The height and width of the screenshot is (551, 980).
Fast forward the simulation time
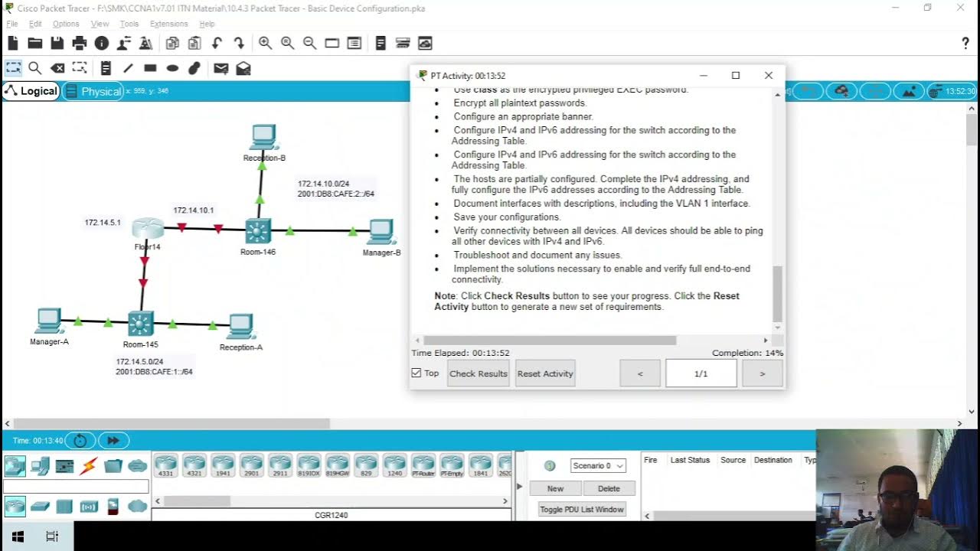coord(113,440)
